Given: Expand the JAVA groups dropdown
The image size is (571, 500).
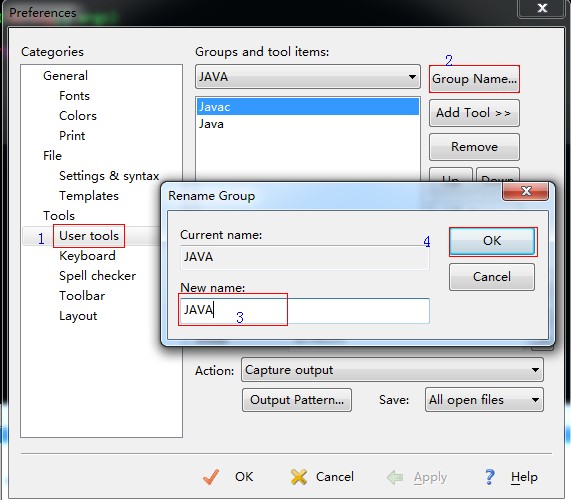Looking at the screenshot, I should 308,77.
